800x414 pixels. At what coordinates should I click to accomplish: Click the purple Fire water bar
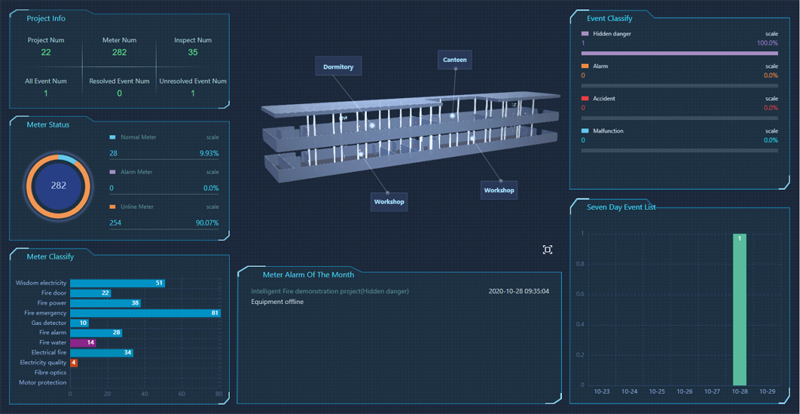84,342
